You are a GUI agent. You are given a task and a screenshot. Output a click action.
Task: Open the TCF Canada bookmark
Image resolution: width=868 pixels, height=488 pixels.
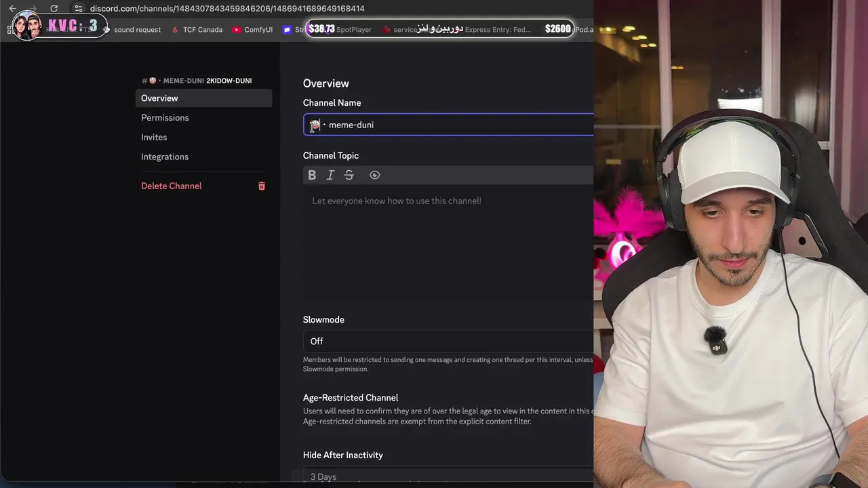click(197, 30)
